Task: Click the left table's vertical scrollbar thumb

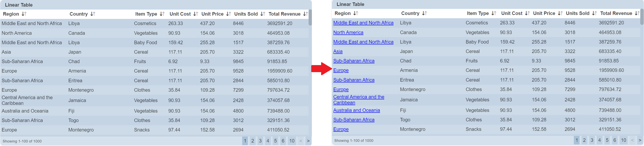Action: click(310, 18)
